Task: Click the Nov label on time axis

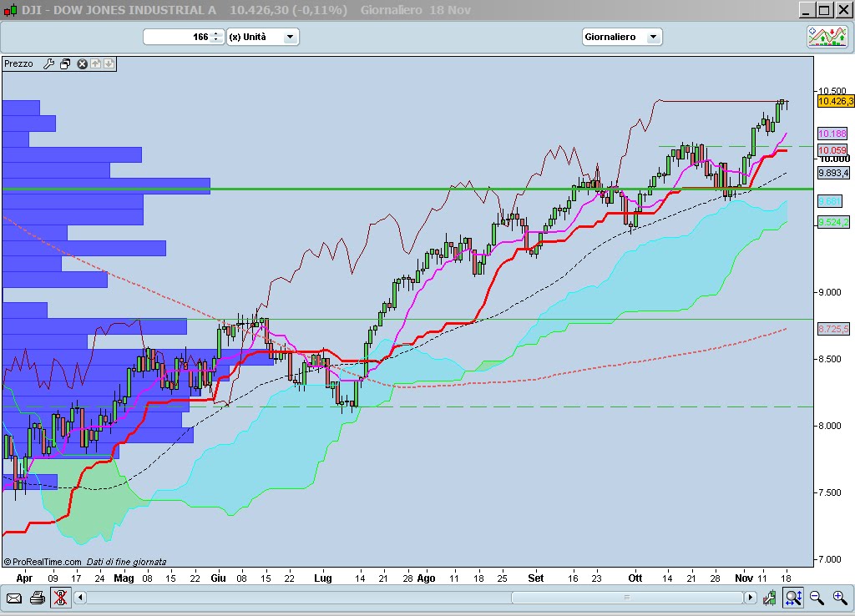Action: click(744, 578)
